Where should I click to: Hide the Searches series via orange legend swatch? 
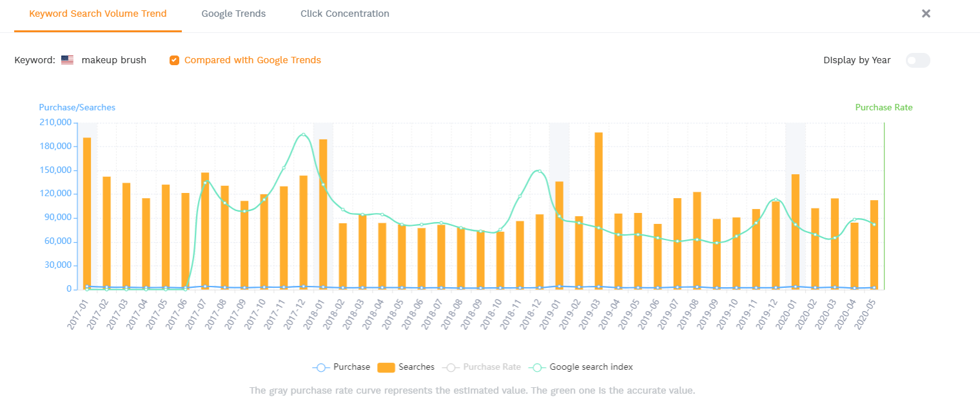click(386, 367)
